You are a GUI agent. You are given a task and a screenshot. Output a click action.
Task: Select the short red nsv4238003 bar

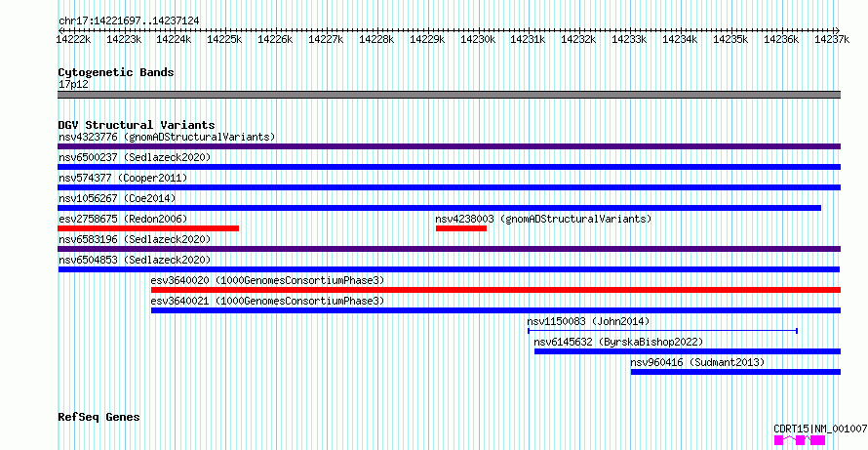click(x=461, y=228)
